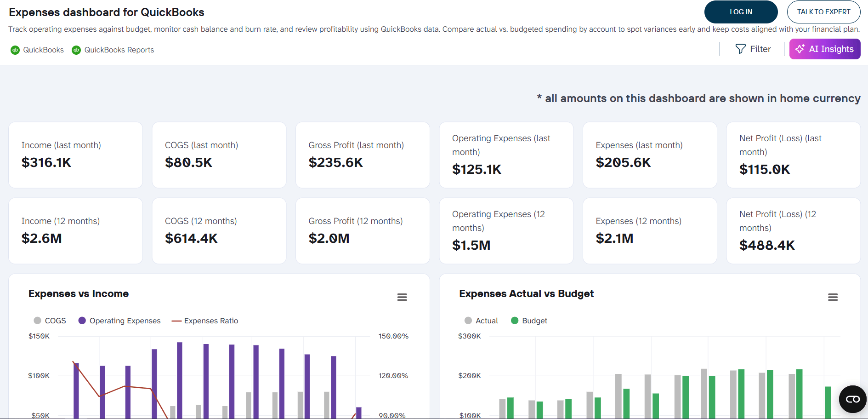
Task: Open AI Insights
Action: click(x=824, y=49)
